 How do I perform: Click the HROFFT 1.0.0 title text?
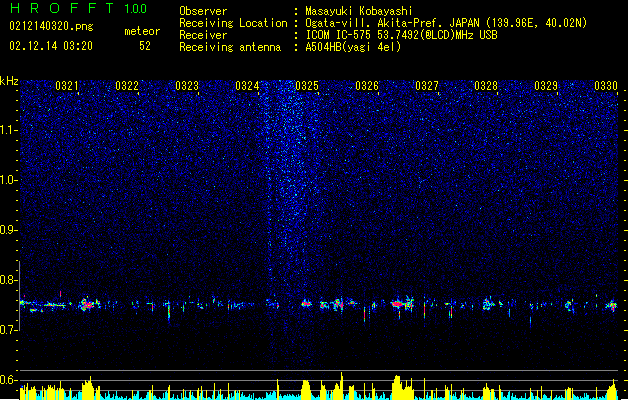[78, 8]
